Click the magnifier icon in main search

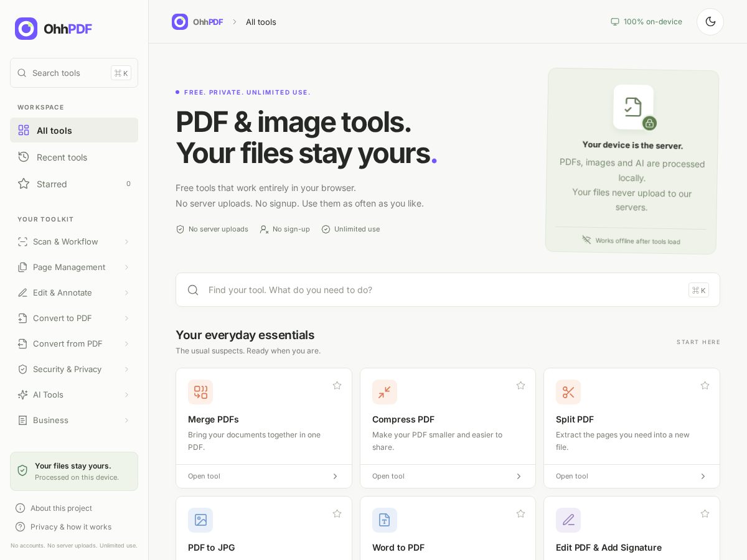(x=193, y=290)
